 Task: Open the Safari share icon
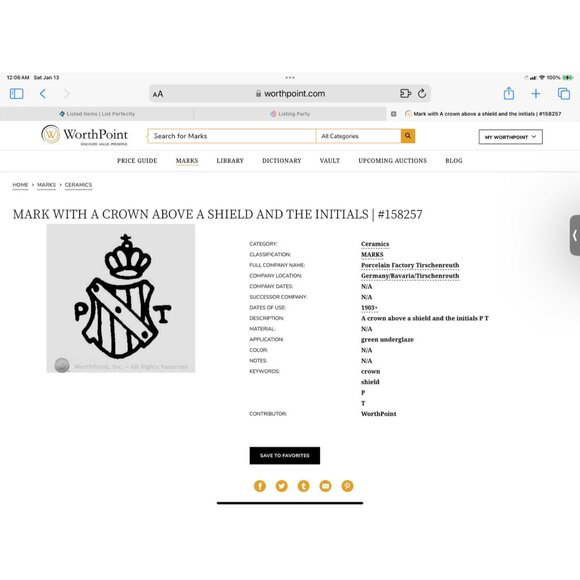(509, 93)
